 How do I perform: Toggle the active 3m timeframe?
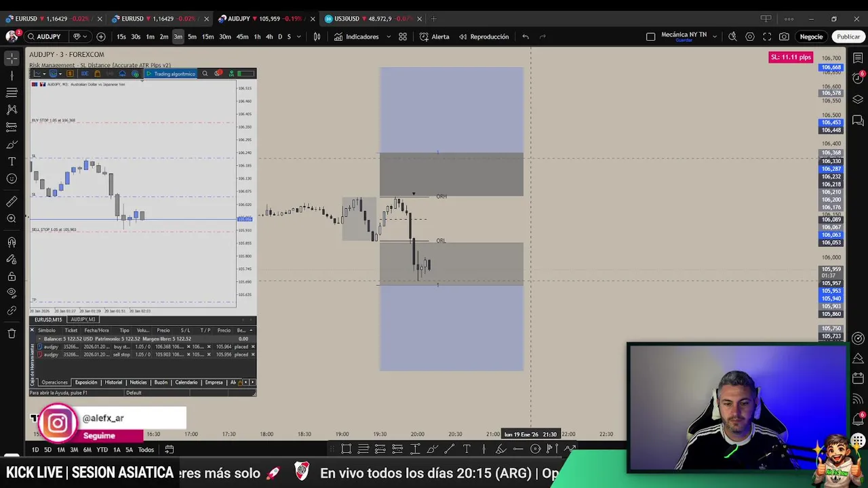[x=178, y=37]
